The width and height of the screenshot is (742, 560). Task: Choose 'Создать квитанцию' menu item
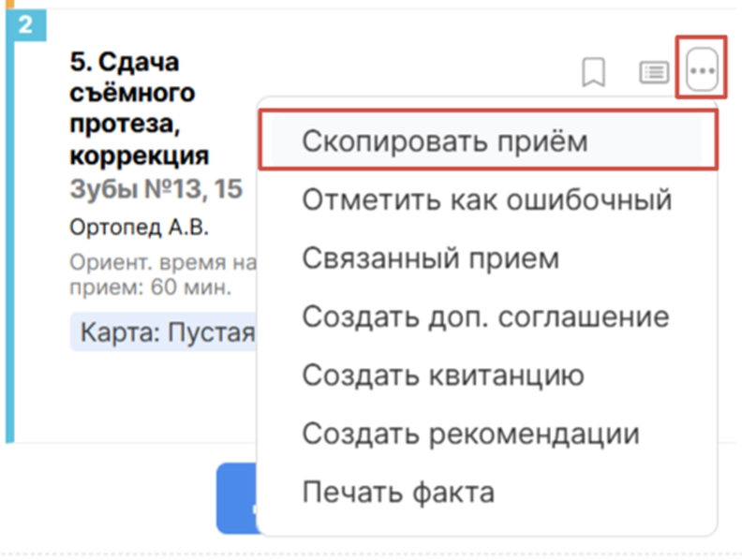(443, 375)
